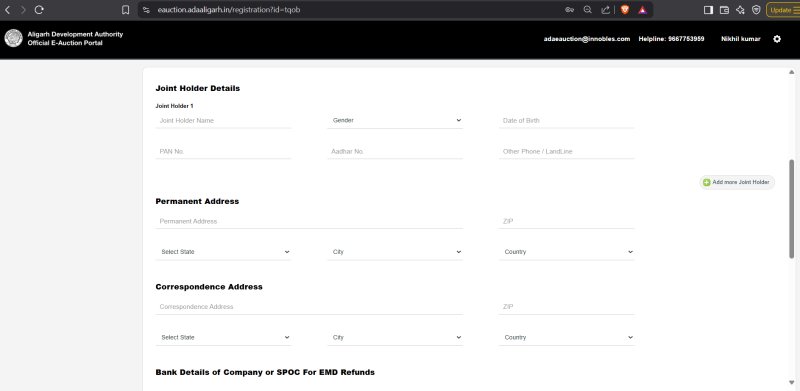Click the Date of Birth field
This screenshot has height=391, width=800.
click(x=567, y=120)
